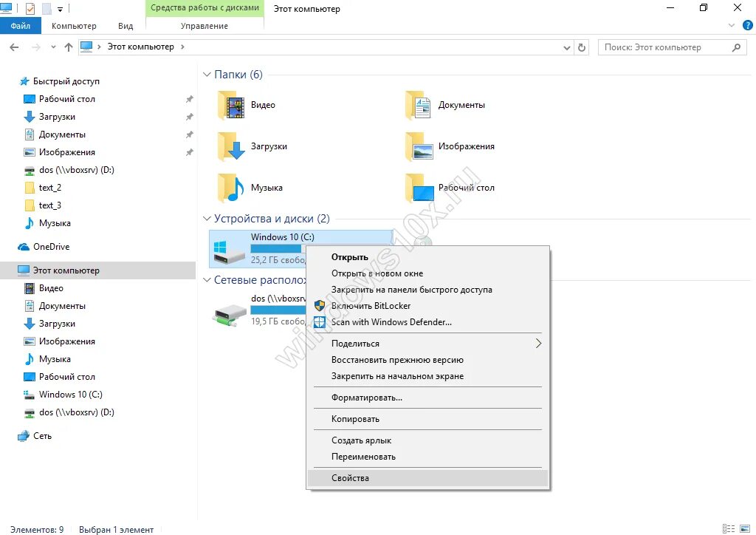The image size is (756, 535).
Task: Open the quick access toolbar customize dropdown
Action: [x=60, y=9]
